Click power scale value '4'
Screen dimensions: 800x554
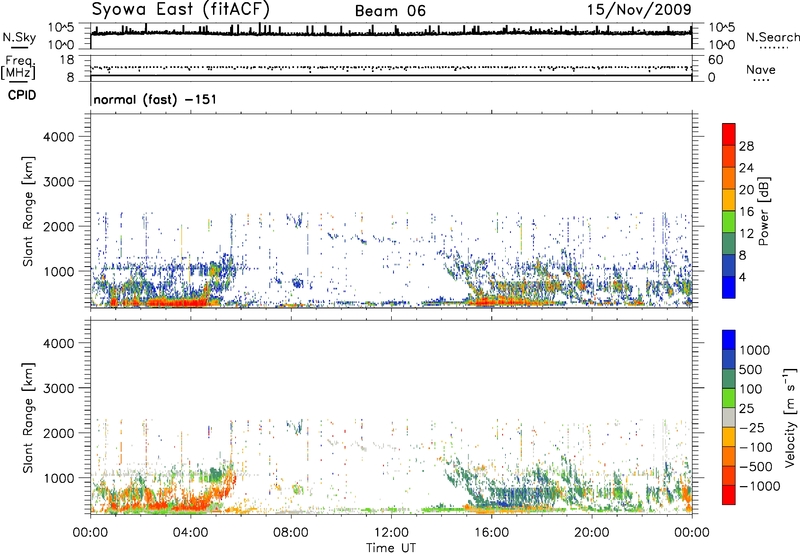click(742, 277)
